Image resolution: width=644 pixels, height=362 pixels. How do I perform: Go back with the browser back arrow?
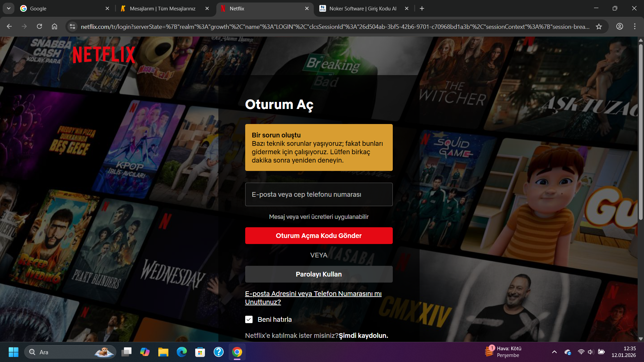click(x=9, y=26)
